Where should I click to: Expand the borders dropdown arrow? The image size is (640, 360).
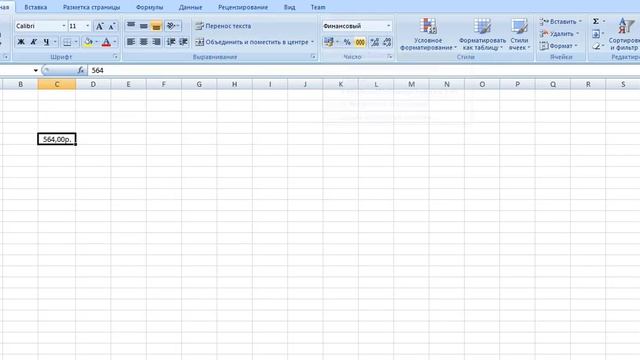coord(76,42)
